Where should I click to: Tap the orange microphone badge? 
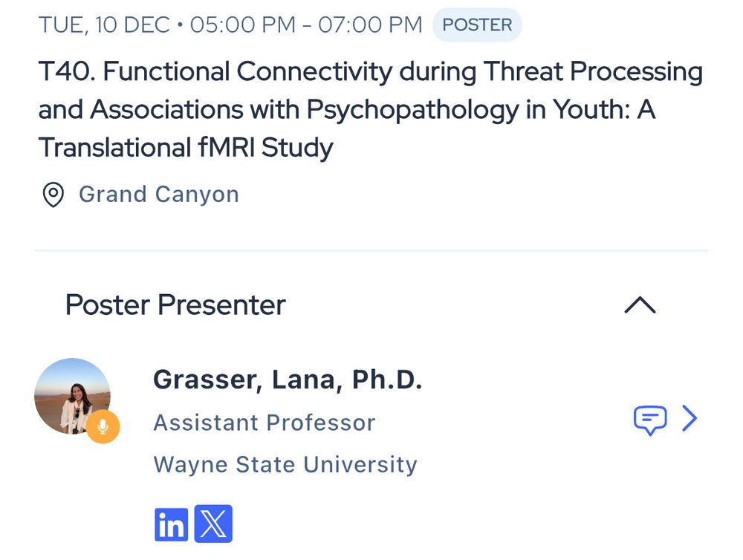(103, 426)
